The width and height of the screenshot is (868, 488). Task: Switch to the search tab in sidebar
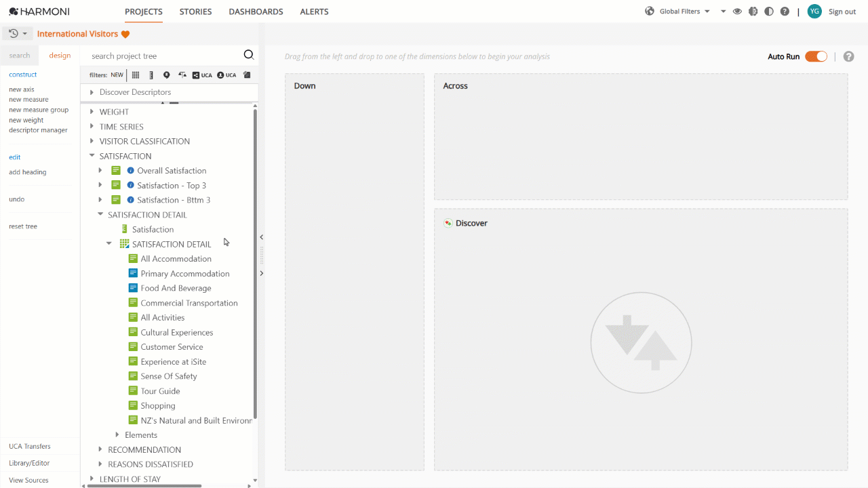20,56
